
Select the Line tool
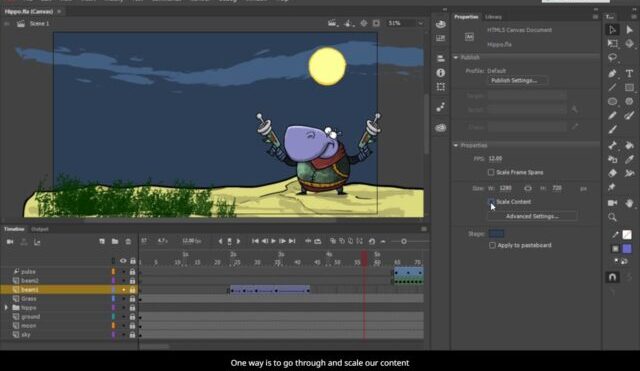tap(612, 87)
